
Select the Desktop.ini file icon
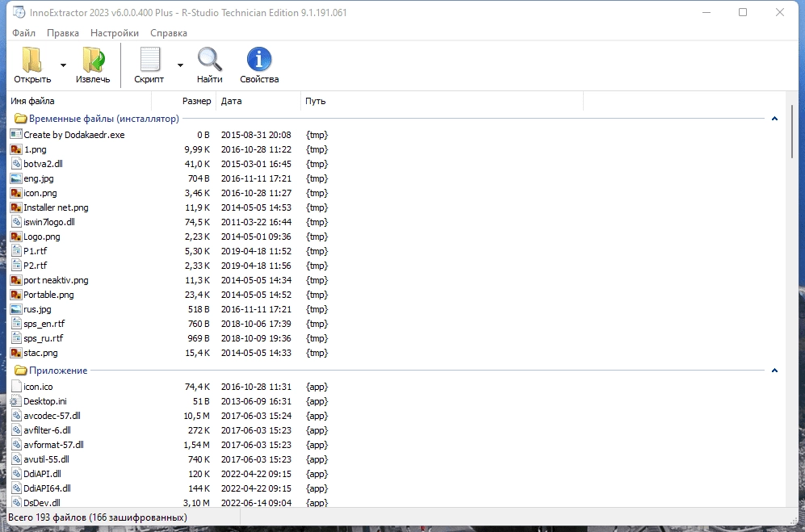pyautogui.click(x=16, y=401)
